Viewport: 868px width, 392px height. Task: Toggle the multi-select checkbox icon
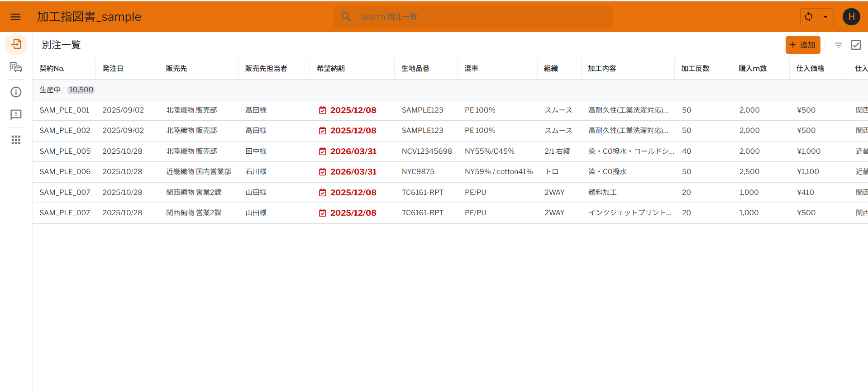click(855, 45)
